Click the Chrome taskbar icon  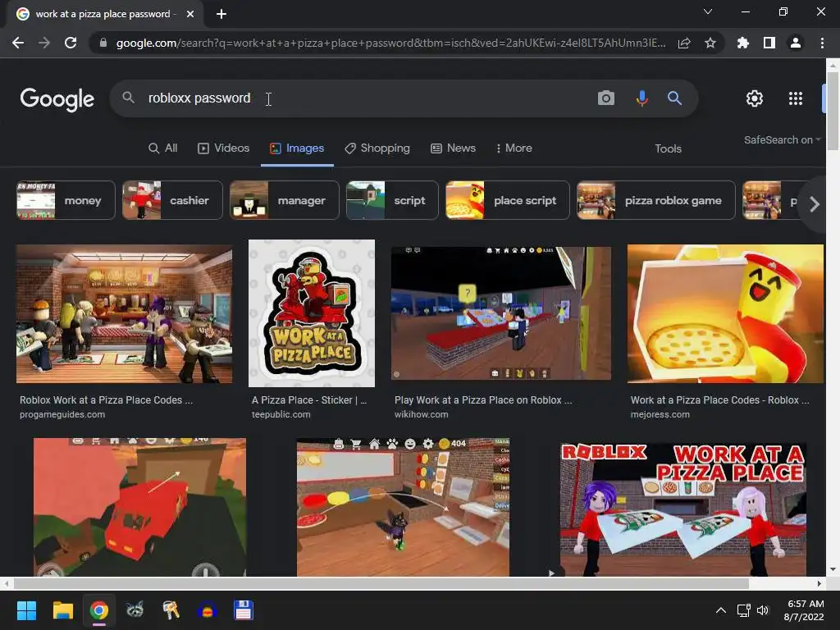(98, 610)
